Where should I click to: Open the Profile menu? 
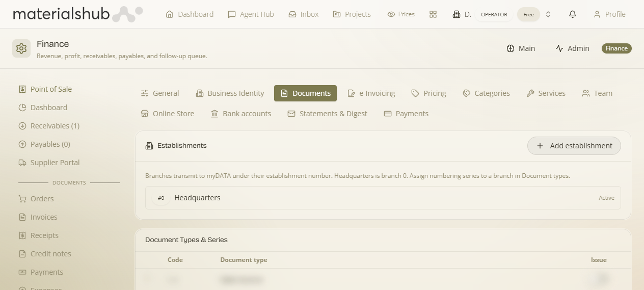tap(609, 14)
